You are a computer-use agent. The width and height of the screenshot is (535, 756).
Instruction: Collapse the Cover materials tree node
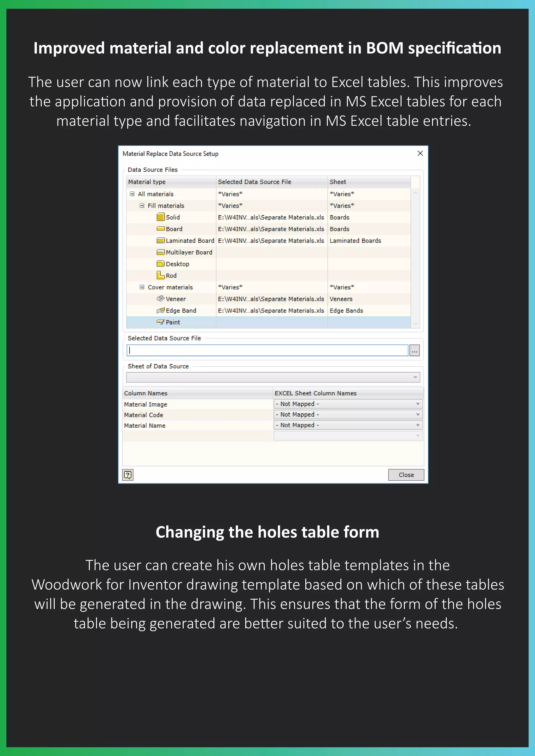point(142,287)
